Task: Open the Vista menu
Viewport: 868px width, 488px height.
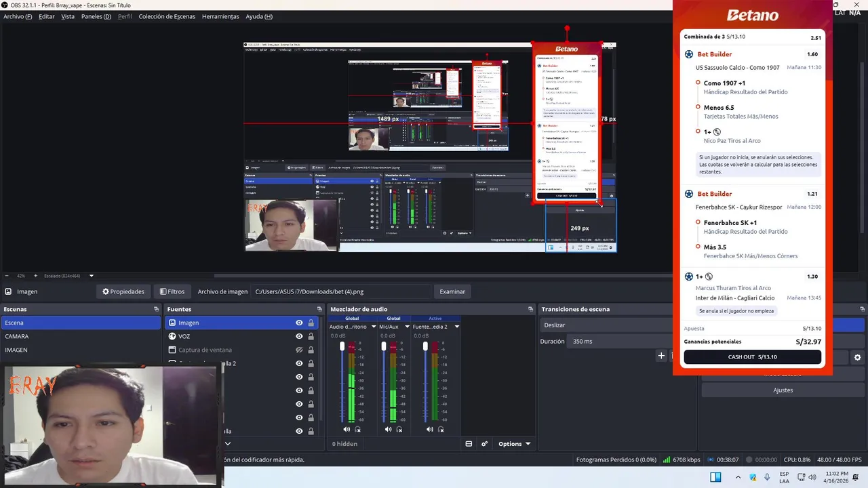Action: coord(68,16)
